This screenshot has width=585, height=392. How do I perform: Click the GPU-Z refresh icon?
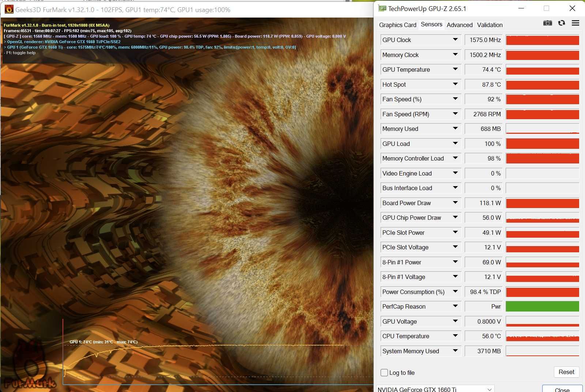562,23
